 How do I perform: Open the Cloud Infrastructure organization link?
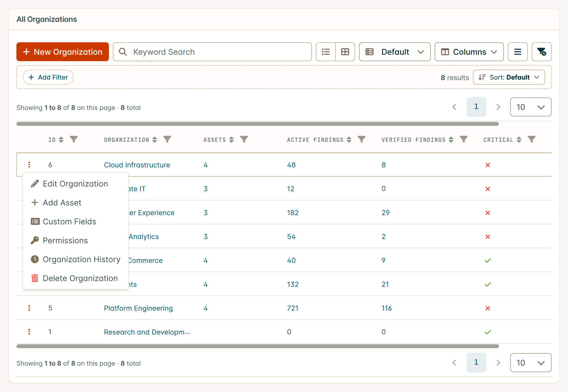[137, 165]
